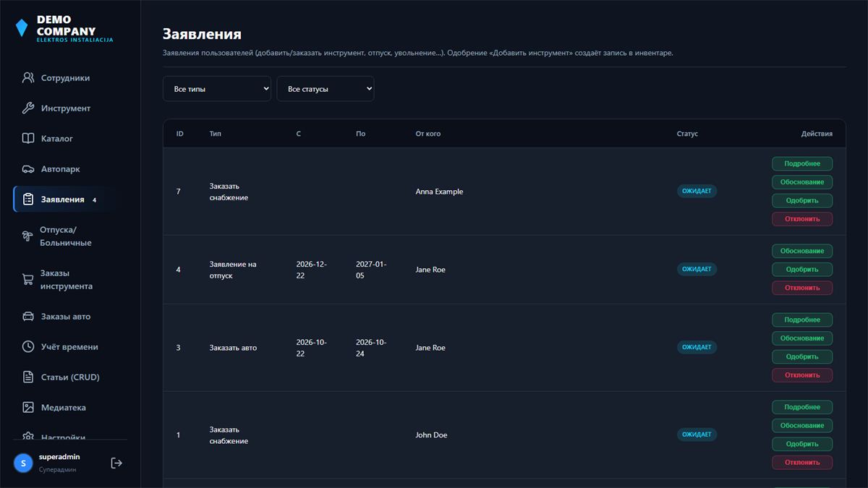The height and width of the screenshot is (488, 868).
Task: Click the clipboard icon for Заявления
Action: (28, 200)
